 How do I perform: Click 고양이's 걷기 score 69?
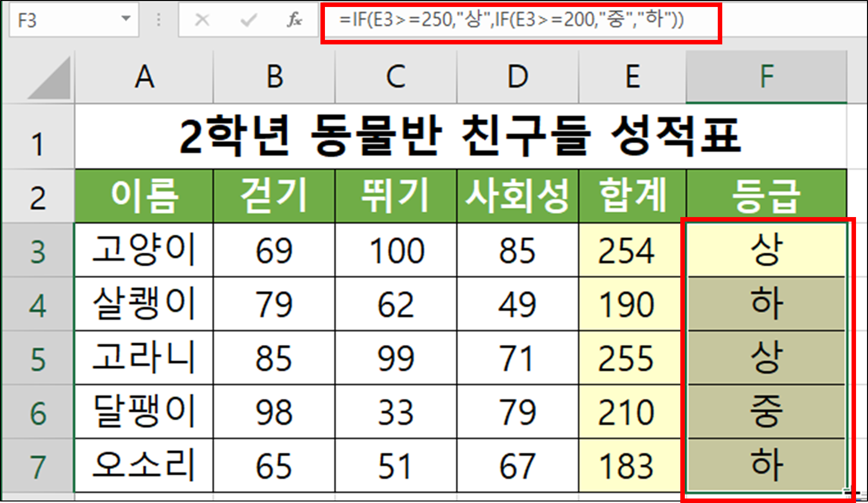(x=274, y=250)
